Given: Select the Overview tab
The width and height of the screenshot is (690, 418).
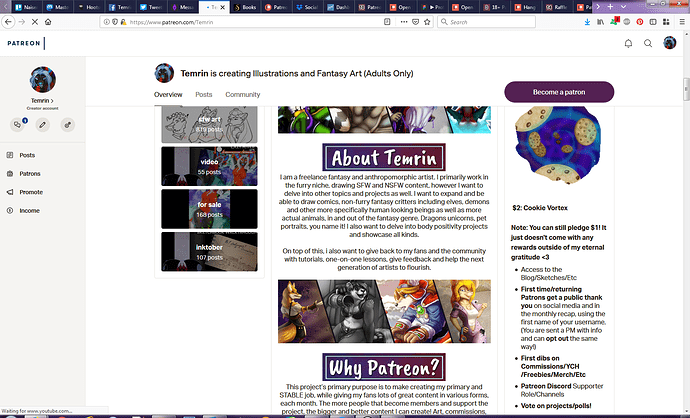Looking at the screenshot, I should click(x=168, y=94).
